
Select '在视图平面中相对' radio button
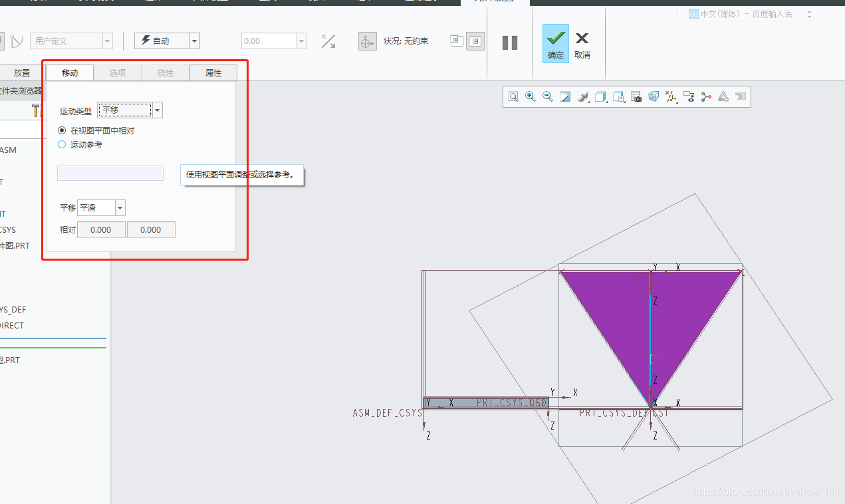point(62,131)
